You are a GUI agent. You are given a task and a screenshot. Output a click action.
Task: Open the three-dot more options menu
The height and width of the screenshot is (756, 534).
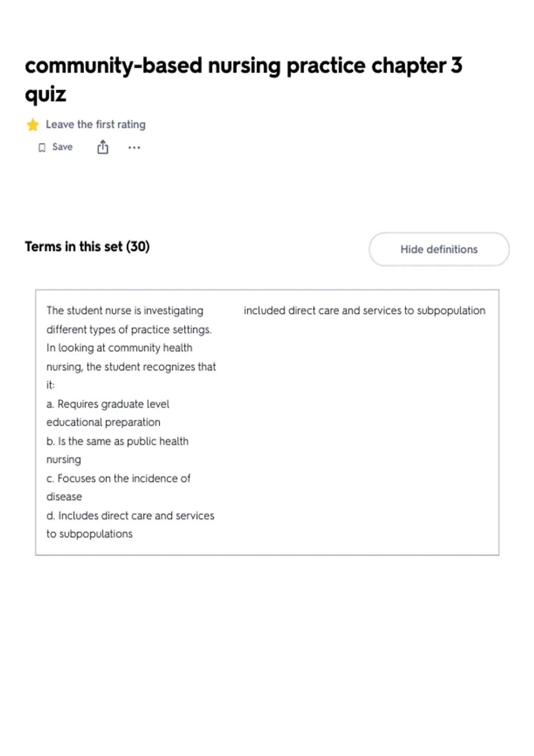tap(134, 147)
